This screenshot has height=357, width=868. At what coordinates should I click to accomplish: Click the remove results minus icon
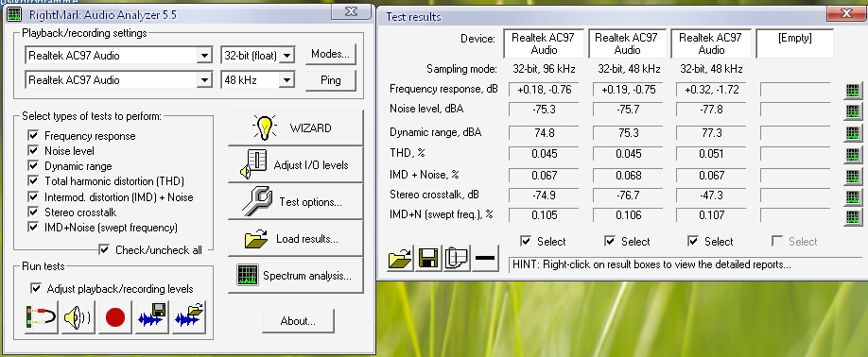[485, 258]
